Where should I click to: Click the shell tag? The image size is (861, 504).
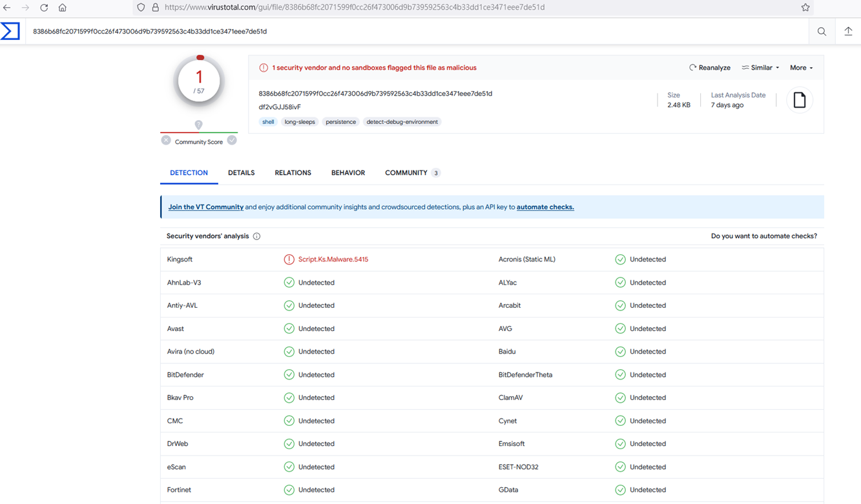point(268,122)
